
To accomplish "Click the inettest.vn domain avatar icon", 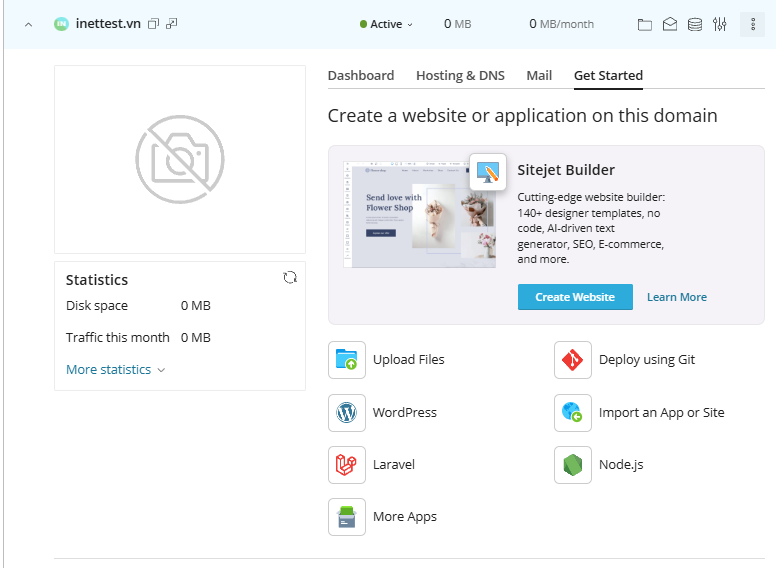I will (x=61, y=24).
